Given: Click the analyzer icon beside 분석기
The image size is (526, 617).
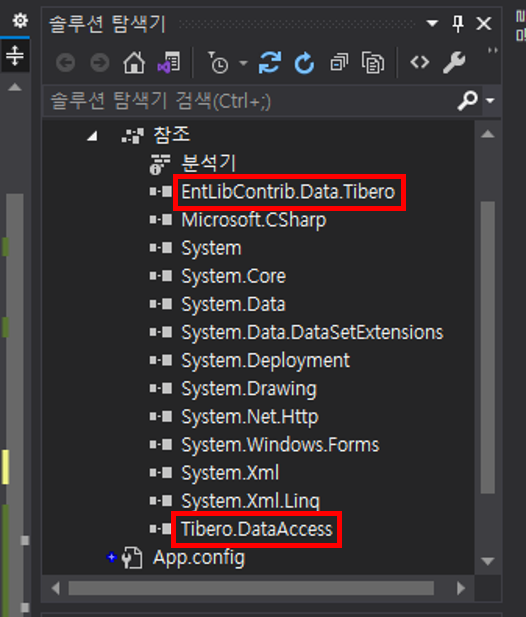Looking at the screenshot, I should pos(160,164).
